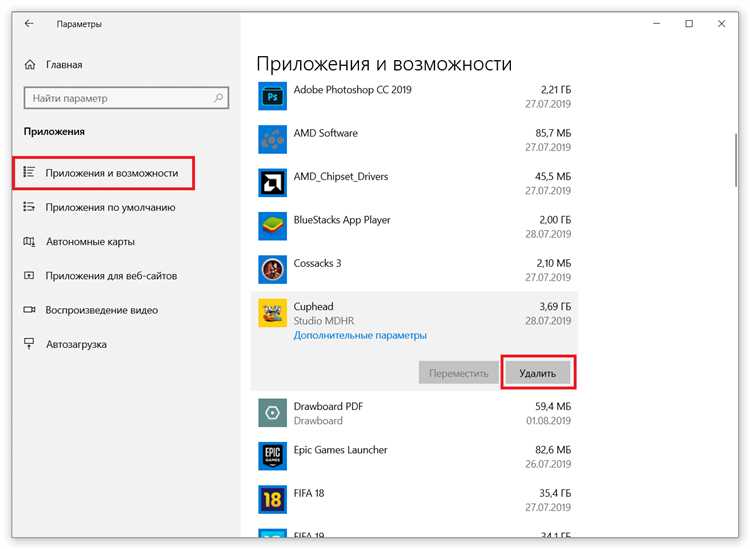
Task: Click the Удалить button for Cuphead
Action: [x=538, y=373]
